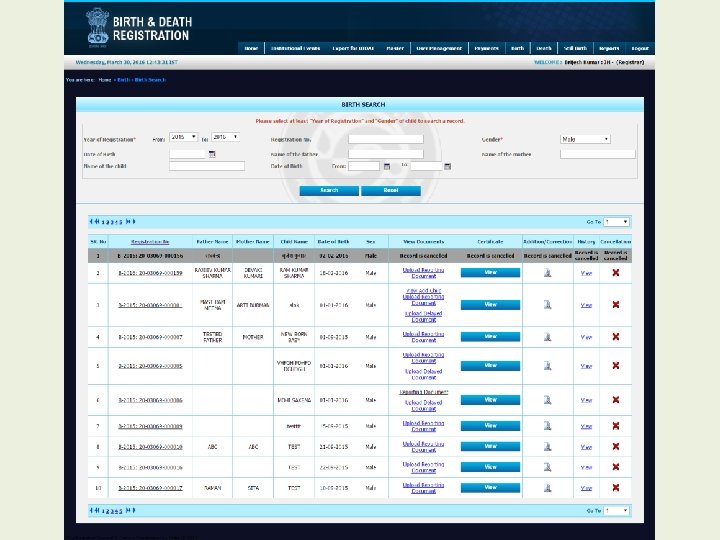The height and width of the screenshot is (540, 720).
Task: Open calendar picker for Date of Birth From field
Action: (387, 166)
